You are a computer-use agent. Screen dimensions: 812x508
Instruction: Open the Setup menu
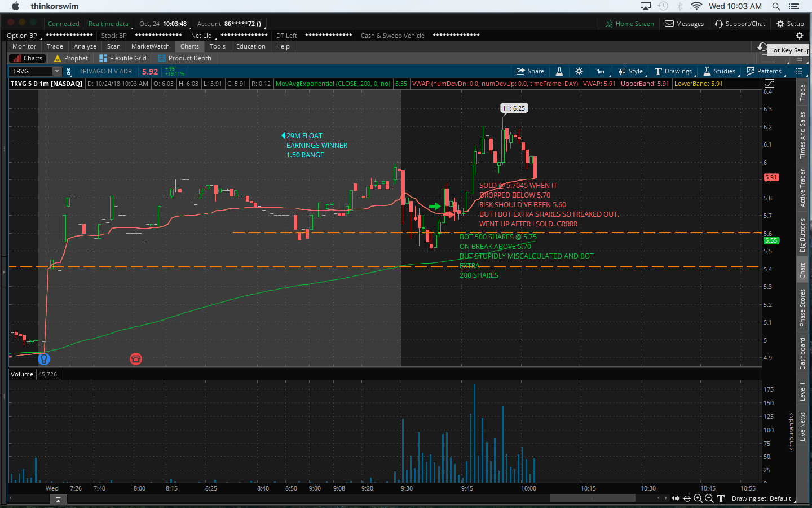coord(790,24)
